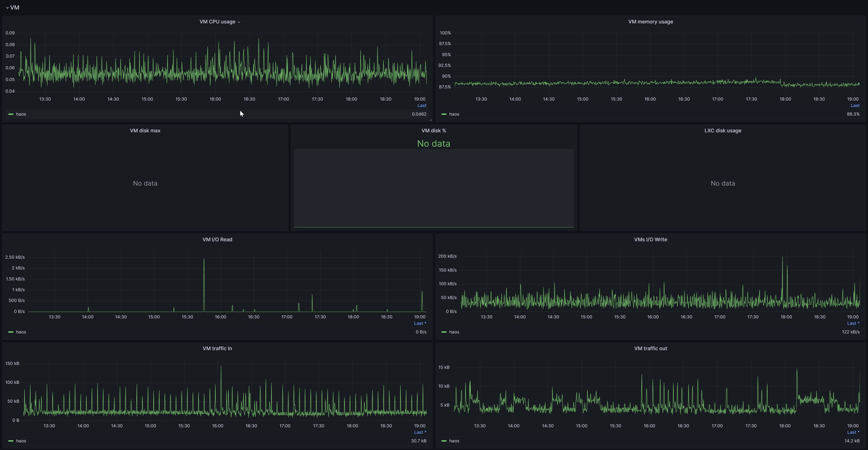Click the resize handle of the VM CPU usage panel

[x=430, y=120]
